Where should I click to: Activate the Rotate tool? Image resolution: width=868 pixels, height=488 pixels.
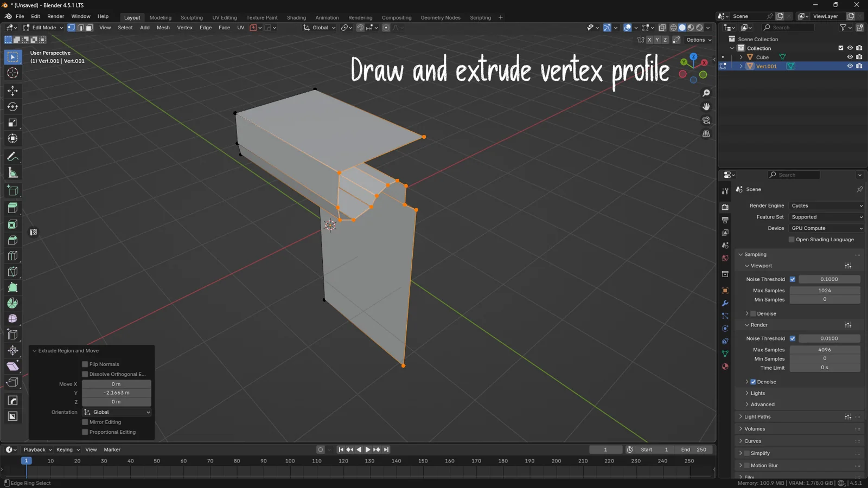tap(12, 107)
